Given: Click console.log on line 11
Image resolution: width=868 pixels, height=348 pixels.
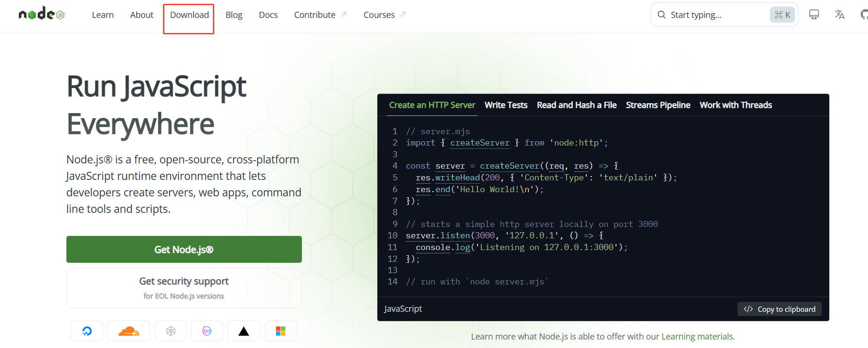Looking at the screenshot, I should (443, 247).
